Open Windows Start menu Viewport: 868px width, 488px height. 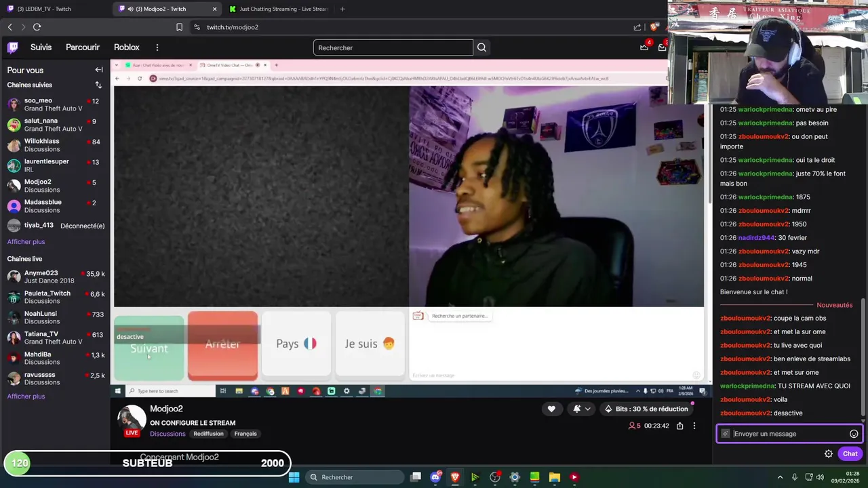coord(294,477)
